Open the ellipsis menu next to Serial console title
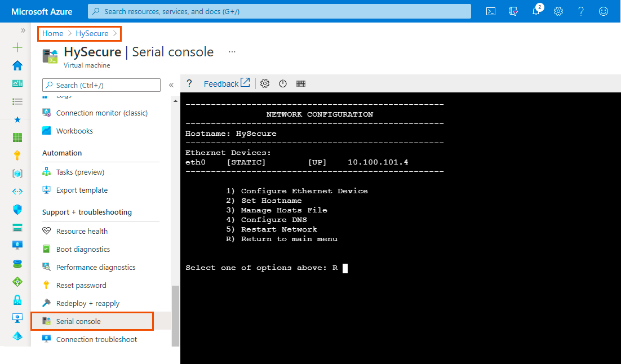621x364 pixels. click(232, 52)
